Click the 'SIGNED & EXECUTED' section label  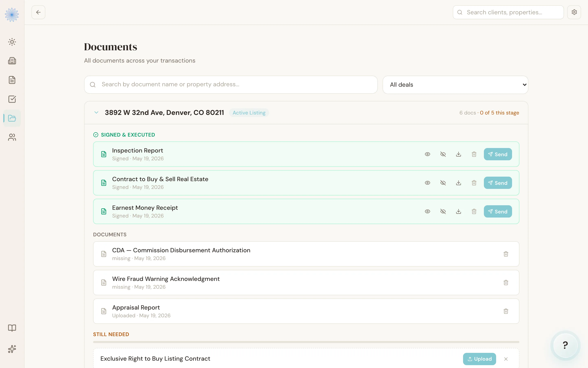point(128,135)
